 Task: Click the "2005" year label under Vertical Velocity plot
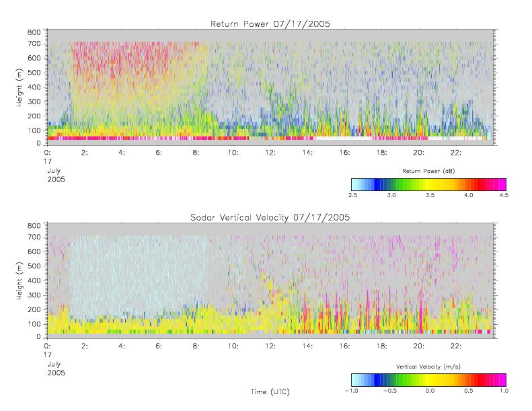pyautogui.click(x=56, y=373)
